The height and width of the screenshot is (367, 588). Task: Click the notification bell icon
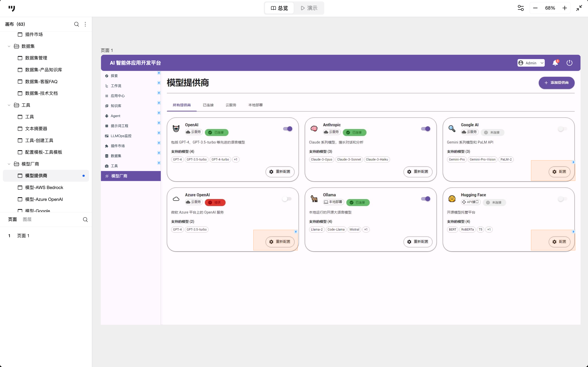555,63
